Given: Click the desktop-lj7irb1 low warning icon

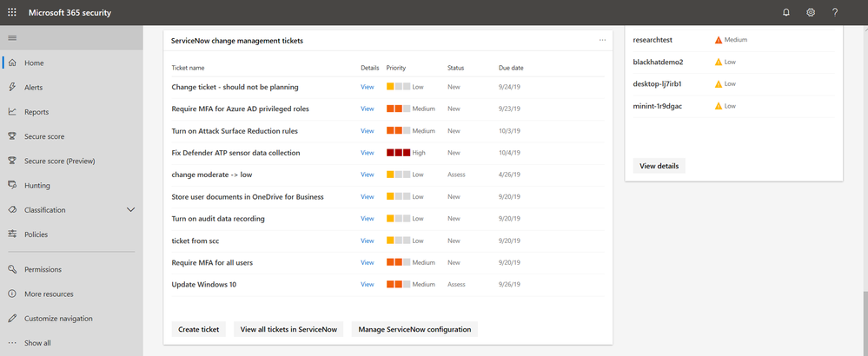Looking at the screenshot, I should (719, 84).
